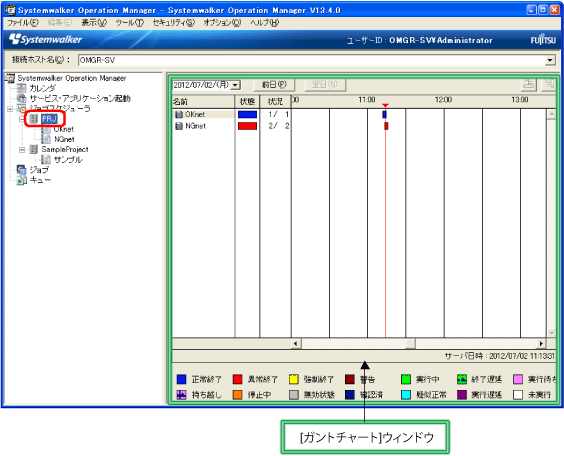Open the 接続ホスト名 dropdown arrow
This screenshot has height=456, width=564.
coord(550,60)
